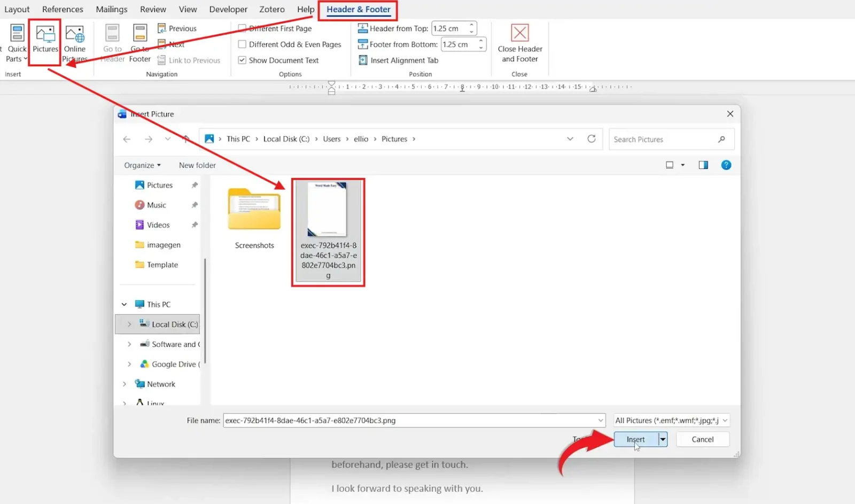Refresh the Pictures folder listing
Image resolution: width=855 pixels, height=504 pixels.
(592, 139)
